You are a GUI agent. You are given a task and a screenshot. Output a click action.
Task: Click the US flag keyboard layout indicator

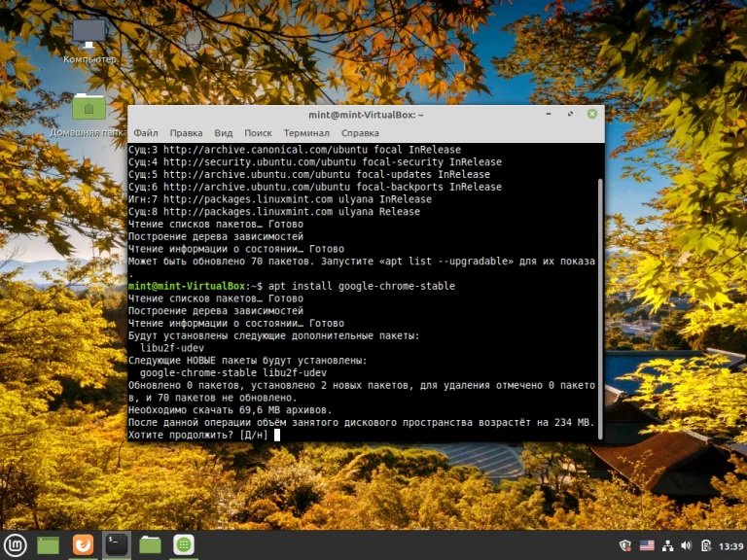647,545
